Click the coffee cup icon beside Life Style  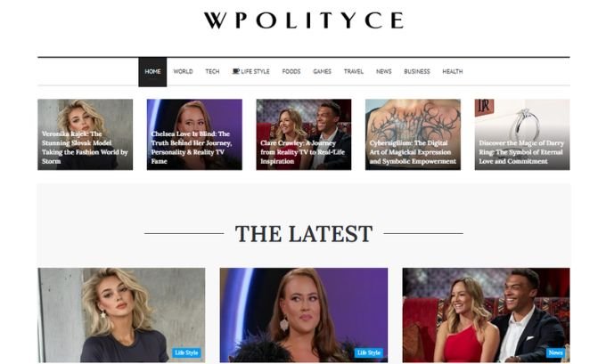click(236, 71)
